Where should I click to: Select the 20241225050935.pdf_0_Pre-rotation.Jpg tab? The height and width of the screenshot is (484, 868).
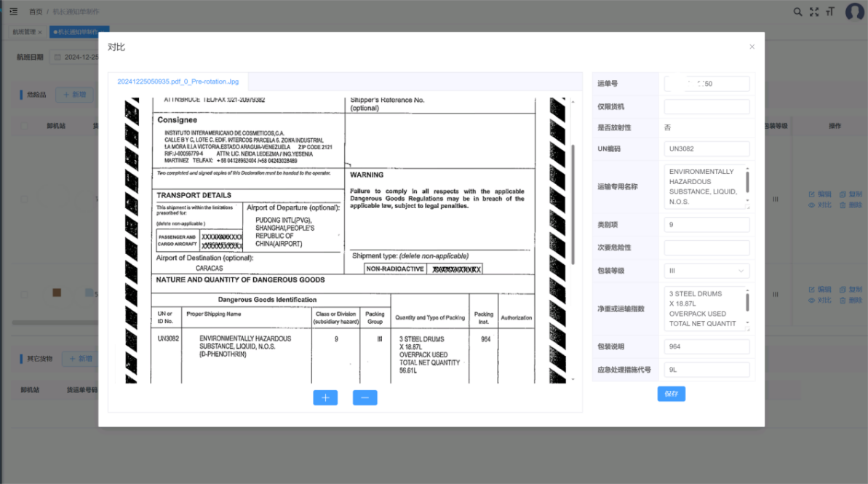[178, 82]
